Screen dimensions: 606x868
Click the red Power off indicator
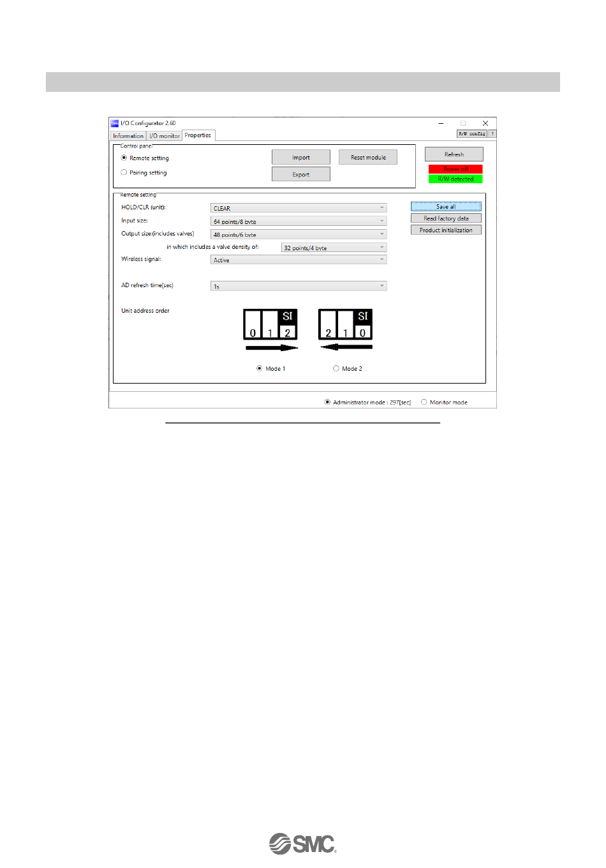(x=455, y=169)
